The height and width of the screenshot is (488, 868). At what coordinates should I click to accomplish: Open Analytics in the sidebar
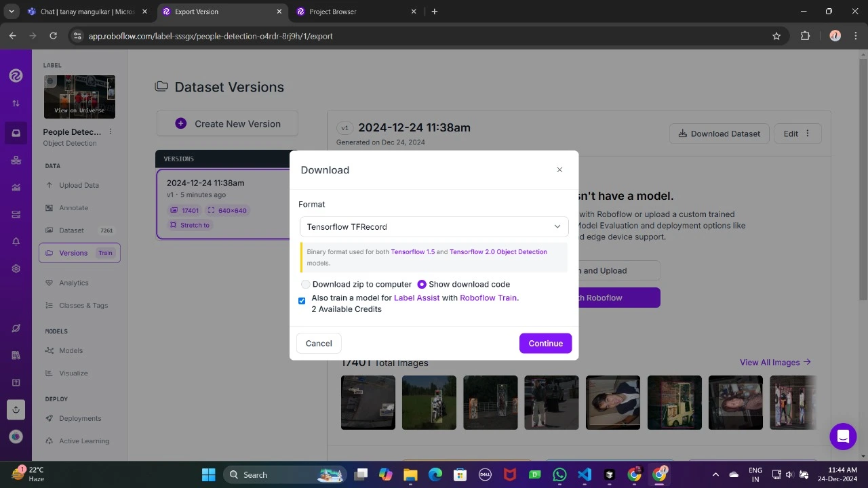pyautogui.click(x=73, y=283)
